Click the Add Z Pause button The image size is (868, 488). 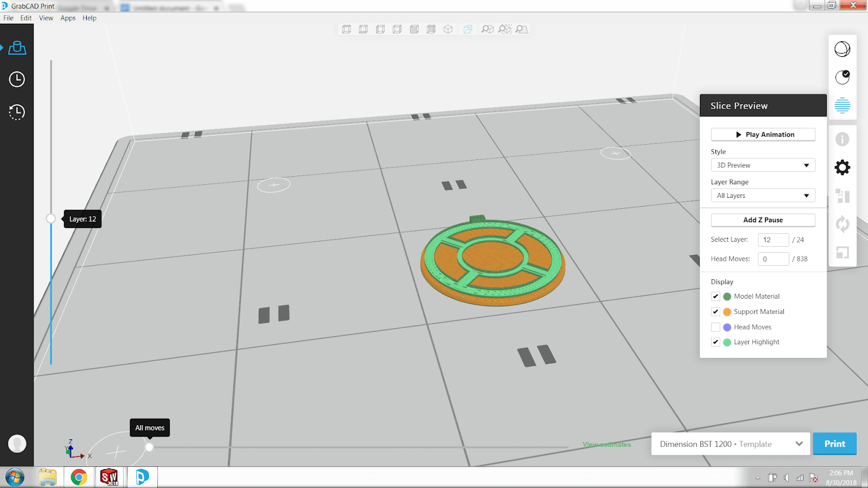[x=763, y=220]
